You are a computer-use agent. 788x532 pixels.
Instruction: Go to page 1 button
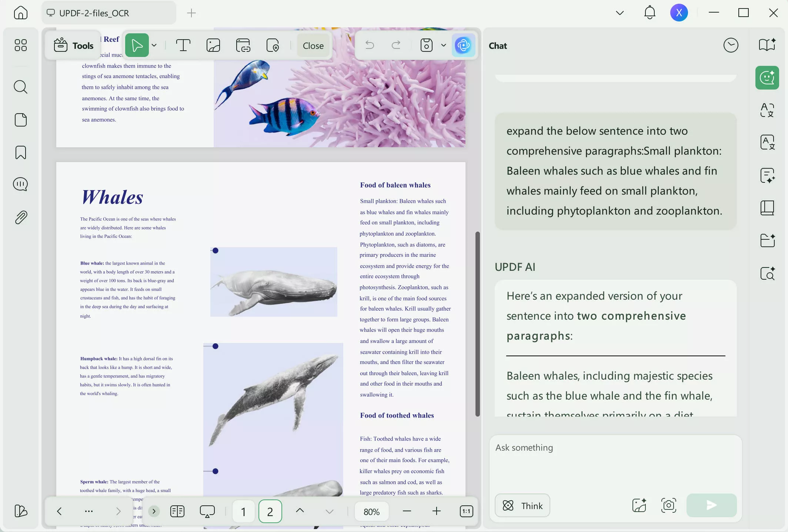tap(243, 511)
